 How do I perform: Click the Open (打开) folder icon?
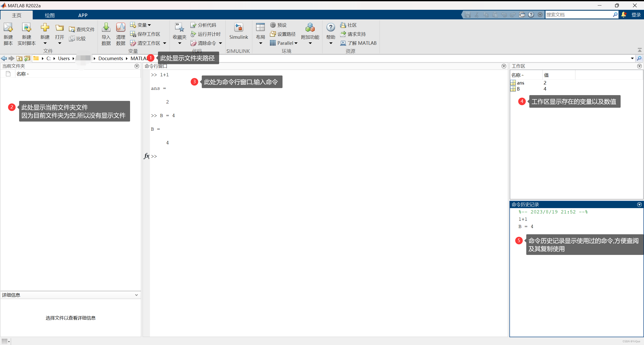[x=60, y=27]
